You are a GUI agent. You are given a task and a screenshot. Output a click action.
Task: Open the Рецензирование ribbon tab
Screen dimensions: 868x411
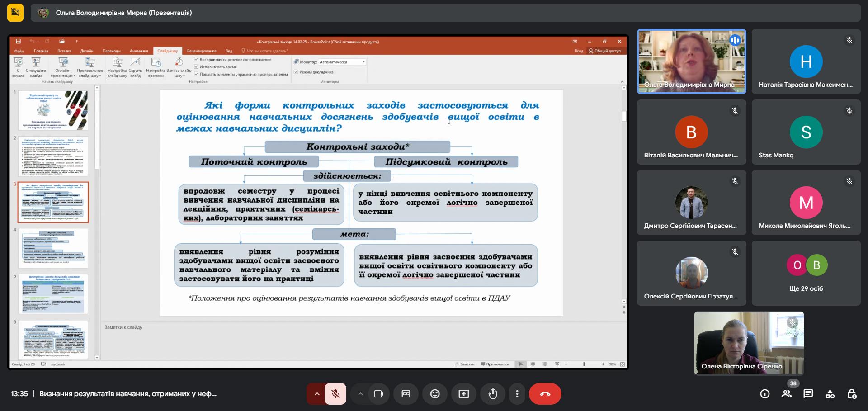[202, 51]
